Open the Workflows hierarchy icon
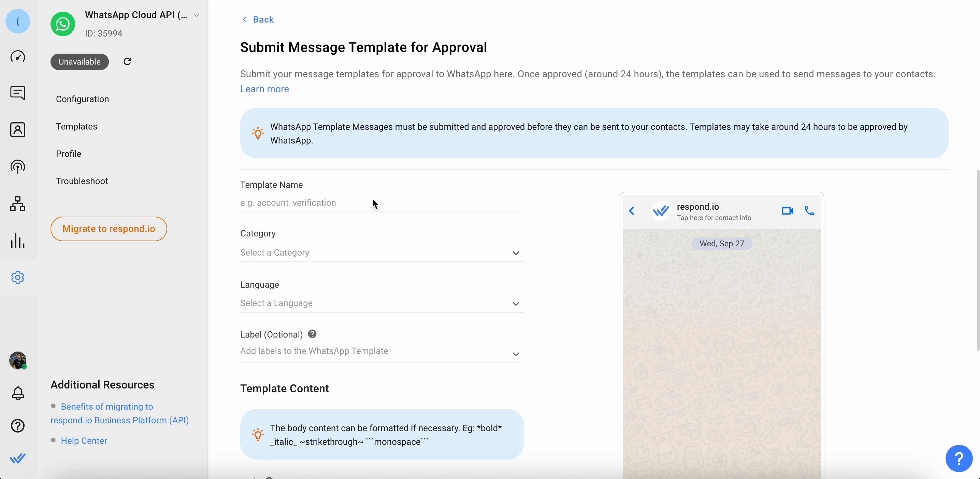Image resolution: width=980 pixels, height=479 pixels. (17, 204)
